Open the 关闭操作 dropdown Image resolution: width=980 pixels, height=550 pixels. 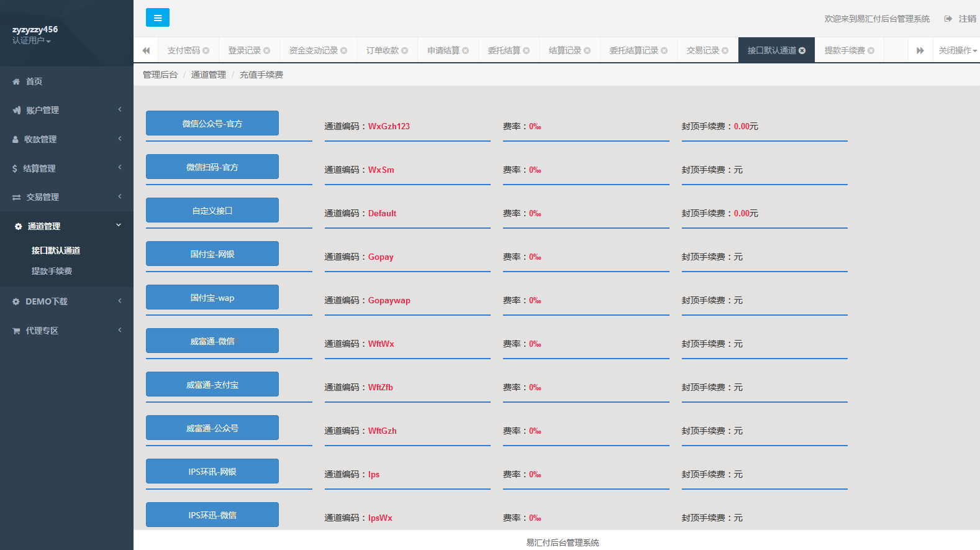tap(957, 51)
